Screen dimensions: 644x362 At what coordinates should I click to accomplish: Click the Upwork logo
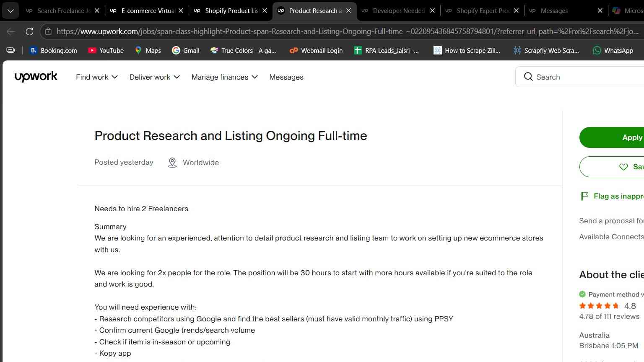[x=36, y=77]
